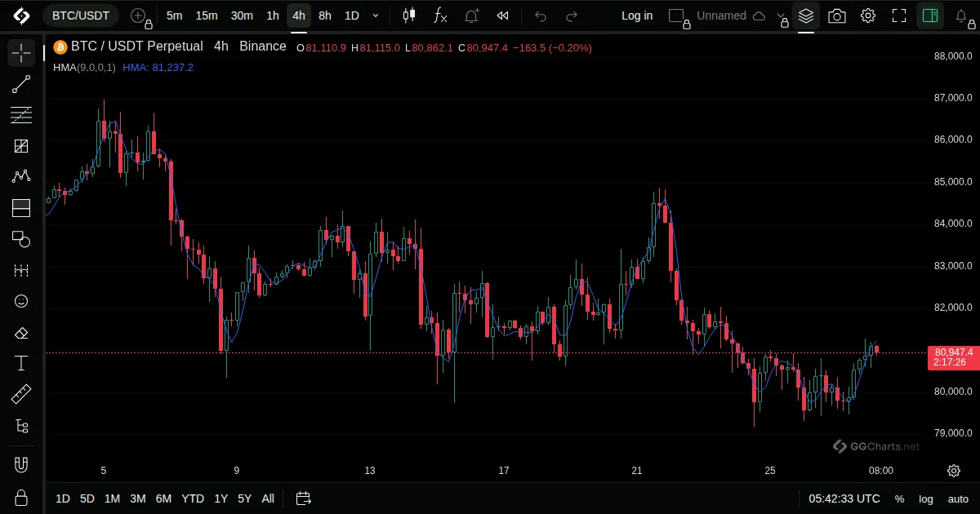Select the text annotation tool
Screen dimensions: 980x514
(21, 363)
